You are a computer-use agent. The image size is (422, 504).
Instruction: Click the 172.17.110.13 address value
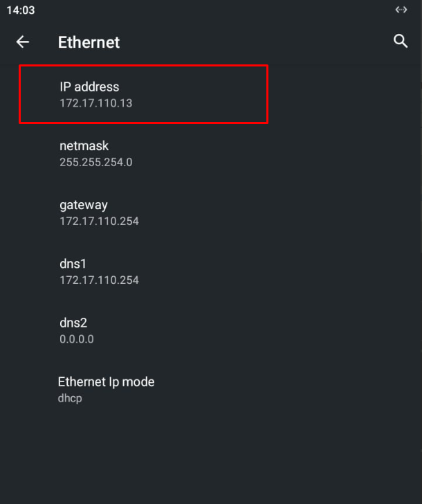95,104
